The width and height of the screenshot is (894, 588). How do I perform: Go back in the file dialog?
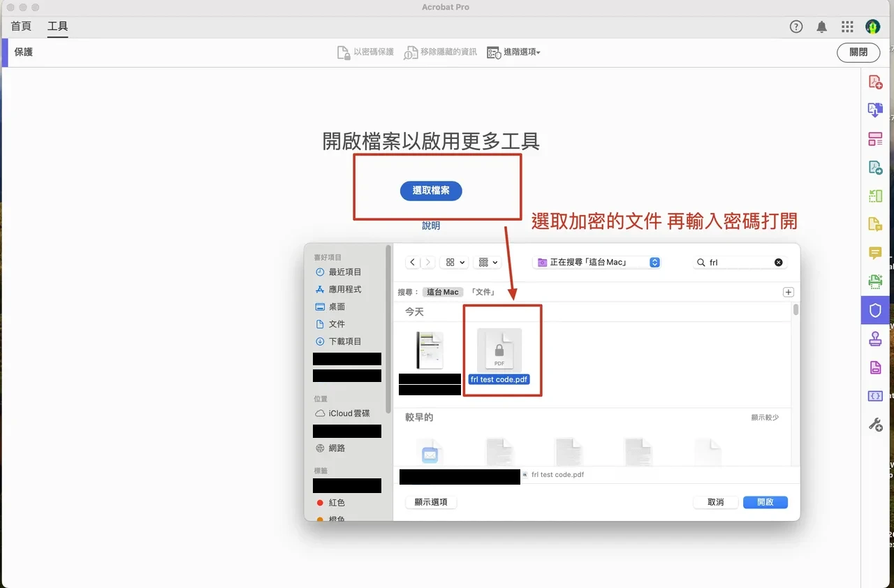pyautogui.click(x=413, y=262)
